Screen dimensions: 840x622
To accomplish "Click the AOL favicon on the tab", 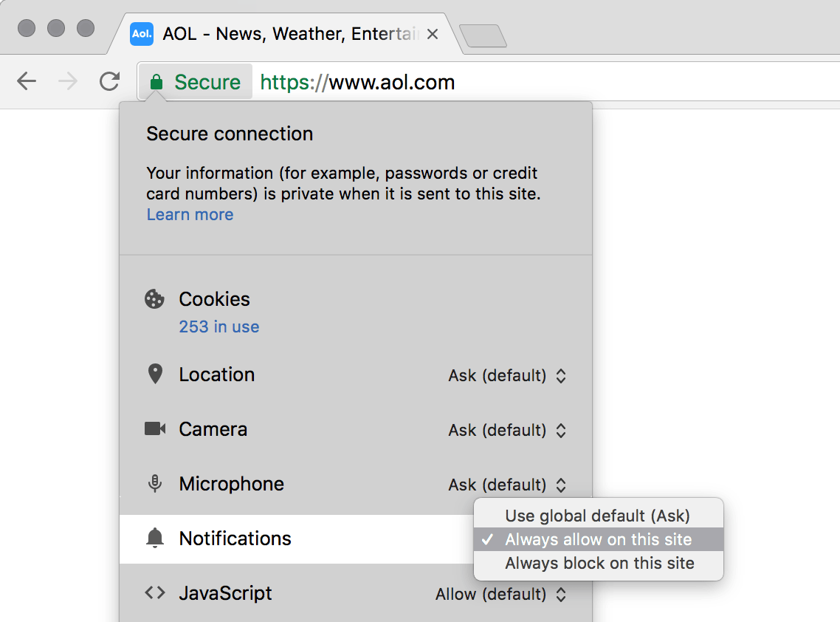I will pyautogui.click(x=141, y=34).
